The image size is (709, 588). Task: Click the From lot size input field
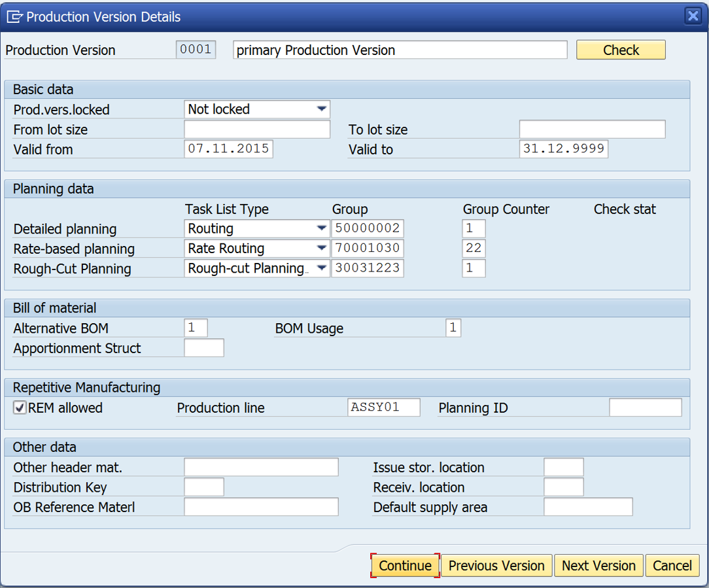coord(255,129)
